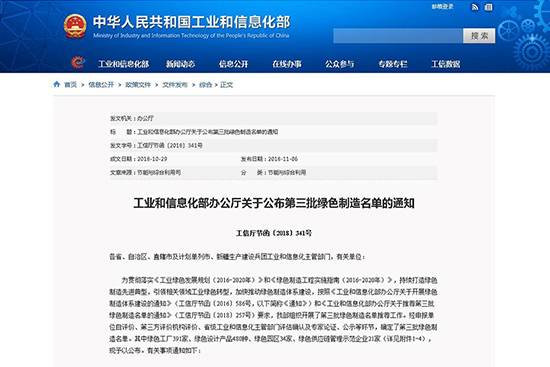The width and height of the screenshot is (550, 367).
Task: Click the 分类 category entry
Action: (273, 173)
